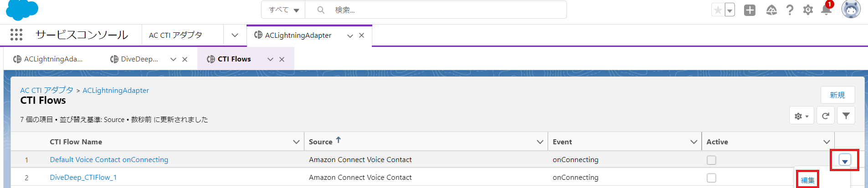Click the Help question mark icon
868x188 pixels.
(790, 10)
